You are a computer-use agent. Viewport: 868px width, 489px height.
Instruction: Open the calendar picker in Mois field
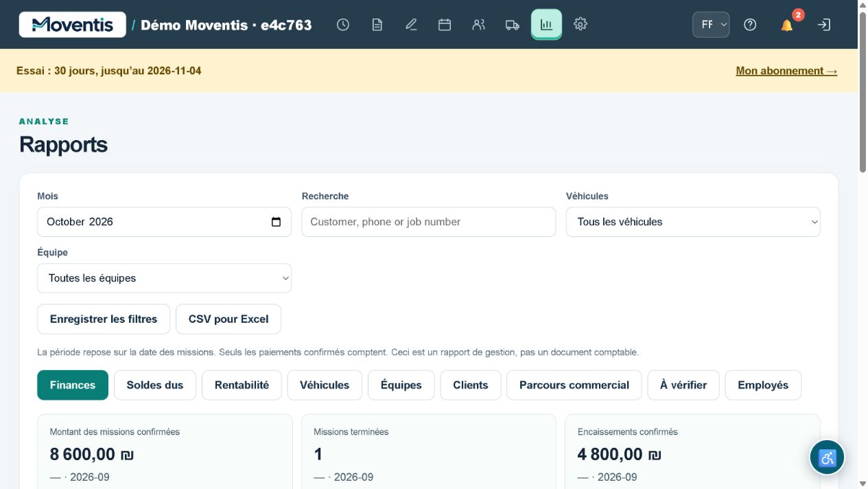pyautogui.click(x=276, y=222)
